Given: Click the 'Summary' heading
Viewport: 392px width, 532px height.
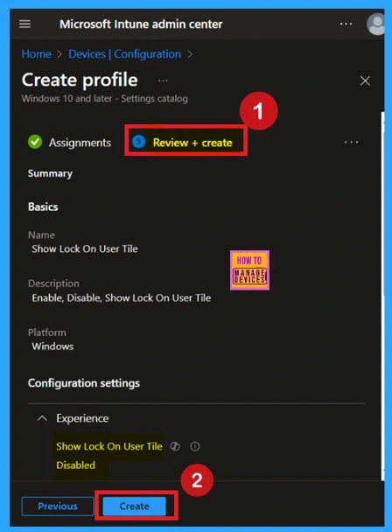Looking at the screenshot, I should coord(50,173).
